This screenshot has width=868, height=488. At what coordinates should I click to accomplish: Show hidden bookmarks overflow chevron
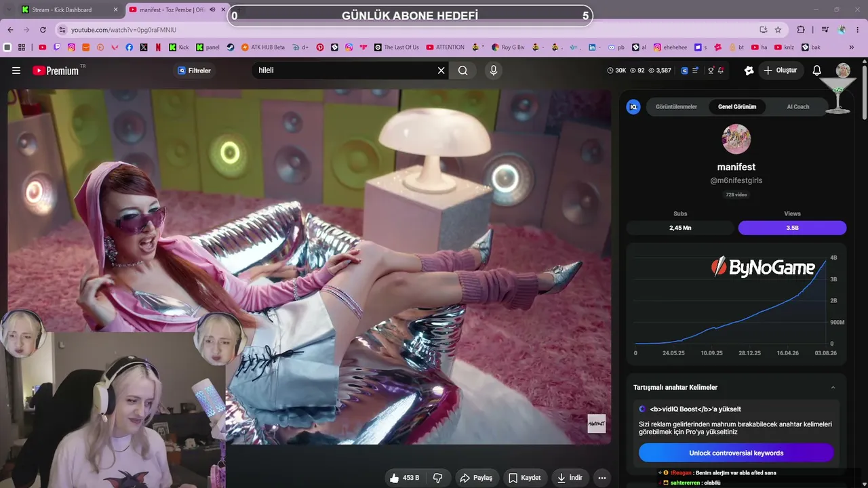click(852, 47)
